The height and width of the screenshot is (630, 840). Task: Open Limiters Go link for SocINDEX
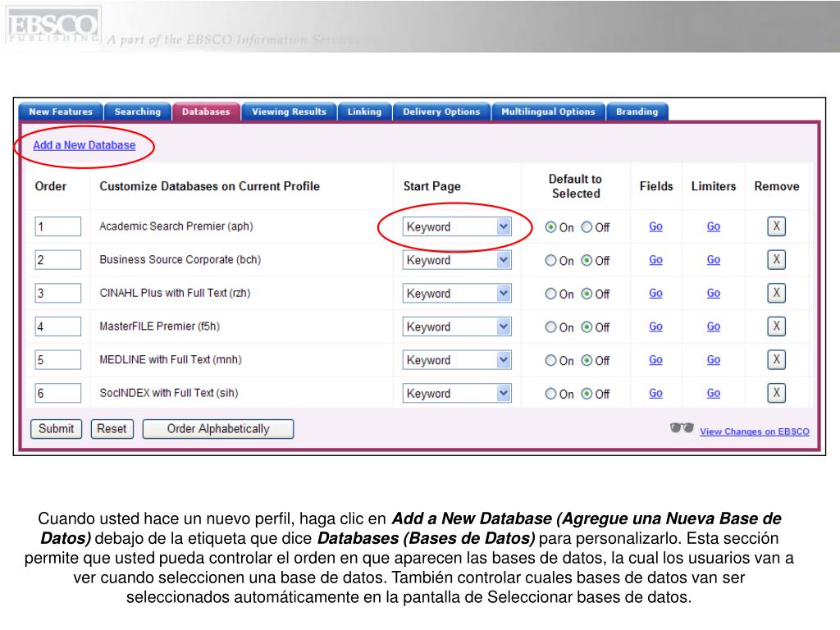(x=714, y=393)
